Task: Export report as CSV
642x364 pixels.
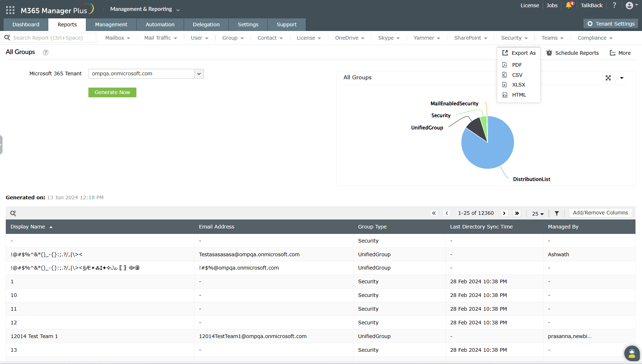Action: click(x=517, y=75)
